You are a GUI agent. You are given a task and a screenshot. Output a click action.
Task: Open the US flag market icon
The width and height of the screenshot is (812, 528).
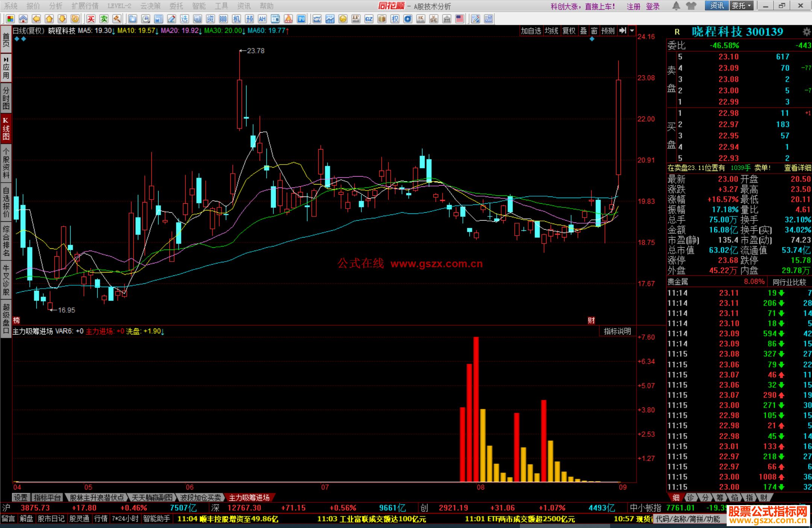click(x=460, y=19)
